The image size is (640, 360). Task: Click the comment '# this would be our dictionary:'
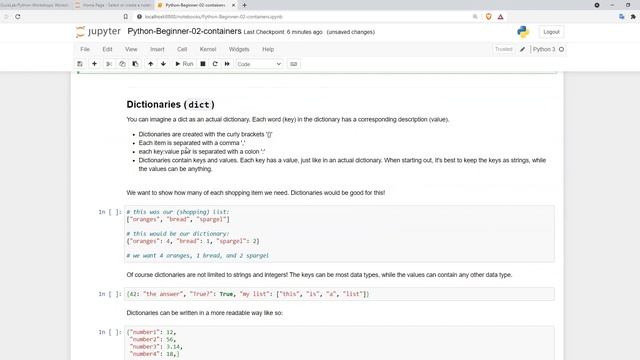pyautogui.click(x=178, y=234)
